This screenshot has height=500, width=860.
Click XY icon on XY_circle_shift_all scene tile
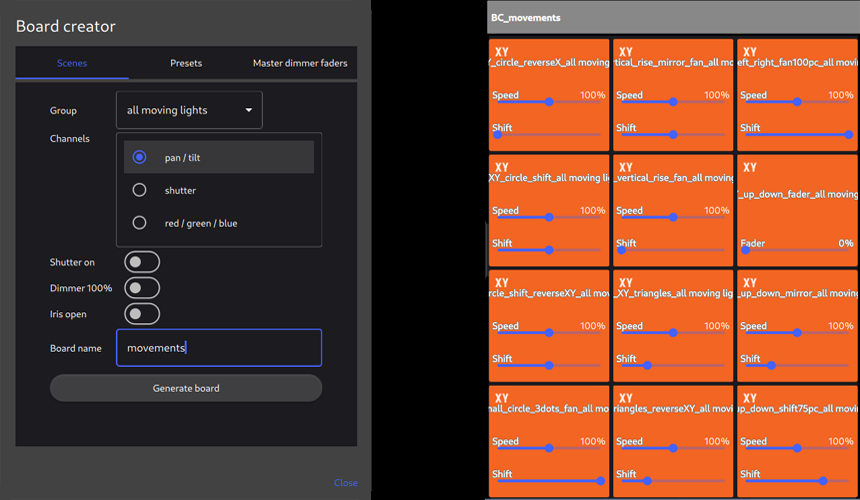(502, 167)
